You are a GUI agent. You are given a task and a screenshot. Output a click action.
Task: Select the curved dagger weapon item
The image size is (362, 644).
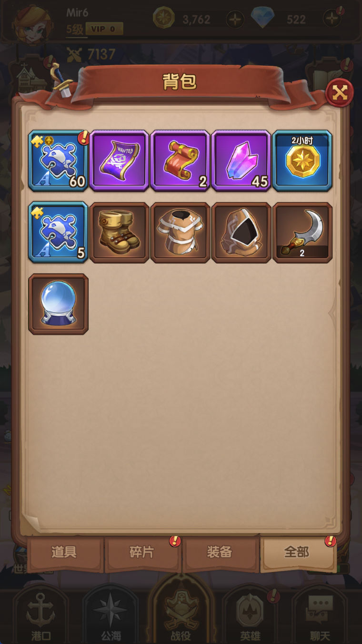pyautogui.click(x=302, y=232)
